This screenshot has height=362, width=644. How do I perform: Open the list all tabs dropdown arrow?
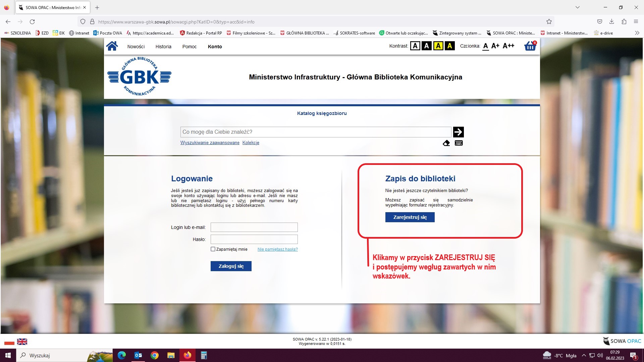578,7
